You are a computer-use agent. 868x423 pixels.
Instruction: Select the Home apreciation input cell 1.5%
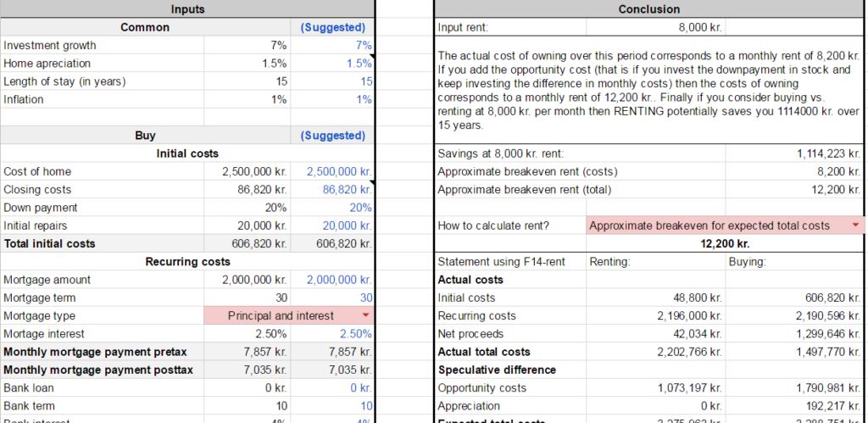tap(247, 63)
